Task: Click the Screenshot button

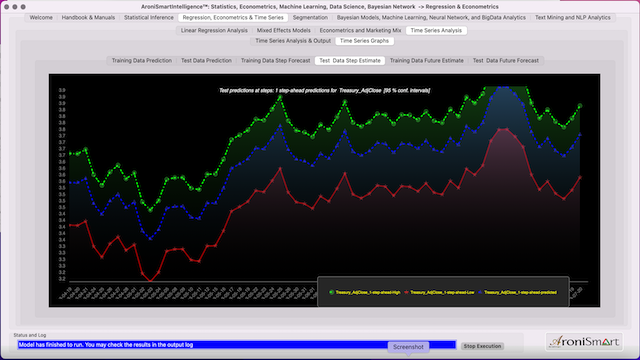Action: (408, 347)
